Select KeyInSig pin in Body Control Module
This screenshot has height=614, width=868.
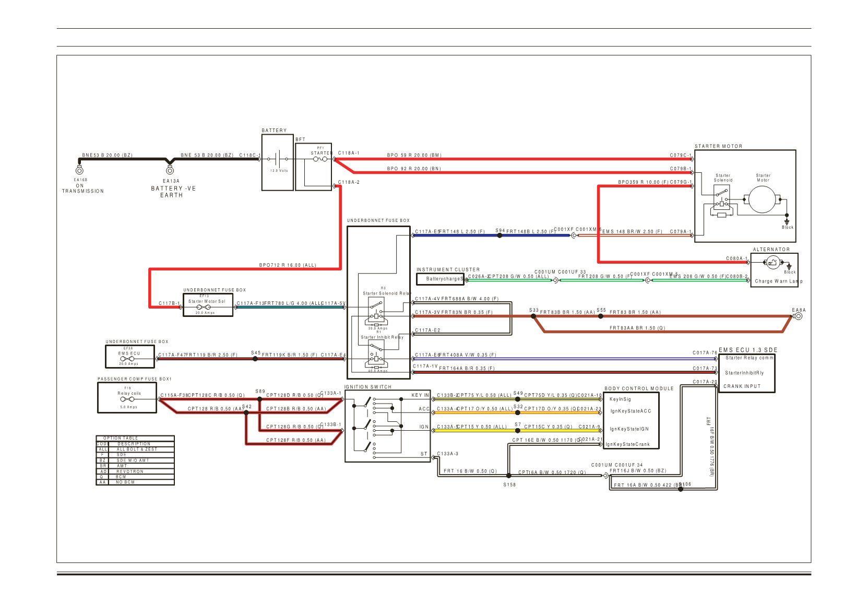pos(620,399)
